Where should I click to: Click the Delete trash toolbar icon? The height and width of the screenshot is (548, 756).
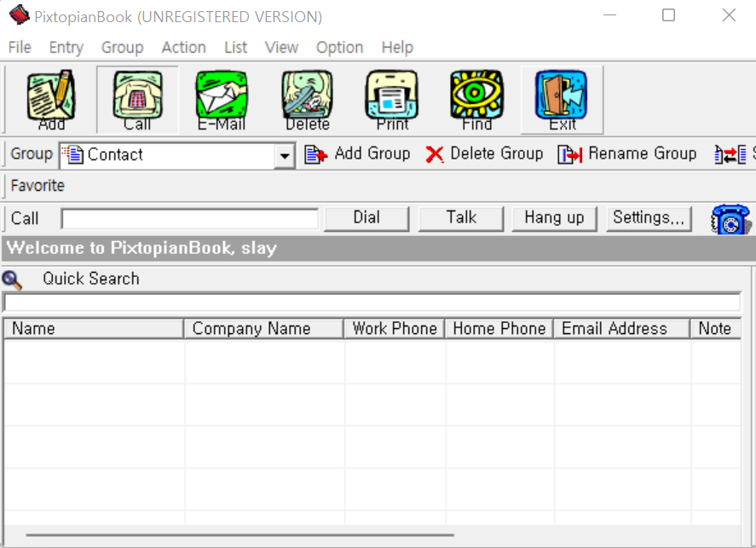pyautogui.click(x=307, y=100)
